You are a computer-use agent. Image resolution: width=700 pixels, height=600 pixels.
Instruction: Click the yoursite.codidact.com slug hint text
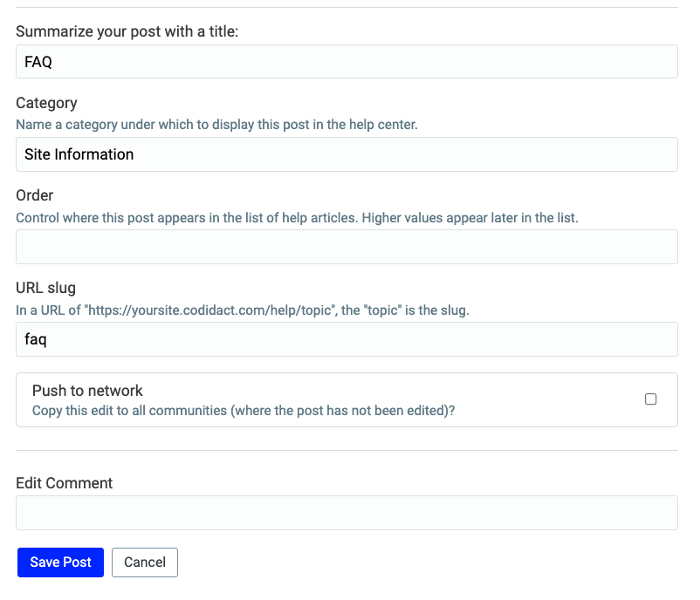(x=243, y=310)
